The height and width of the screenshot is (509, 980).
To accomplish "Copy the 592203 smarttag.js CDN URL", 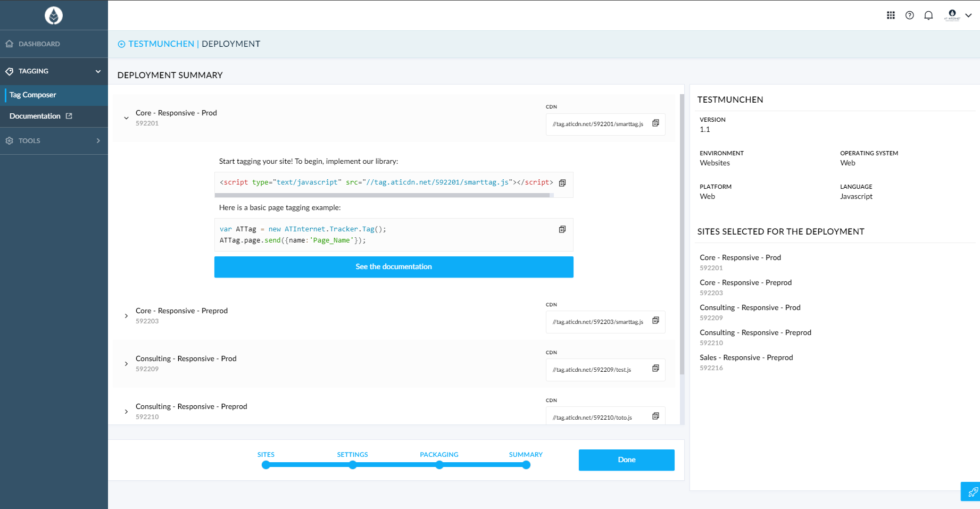I will (x=655, y=321).
